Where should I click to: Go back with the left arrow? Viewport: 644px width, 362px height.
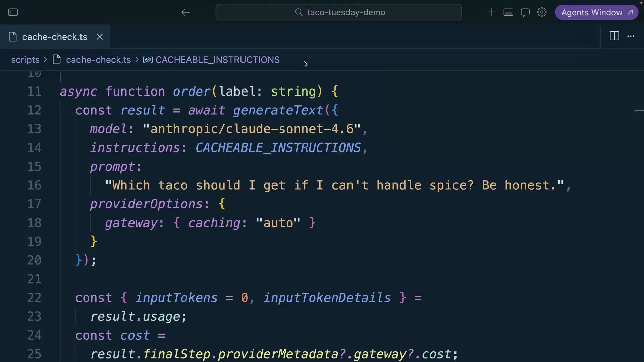(x=185, y=12)
